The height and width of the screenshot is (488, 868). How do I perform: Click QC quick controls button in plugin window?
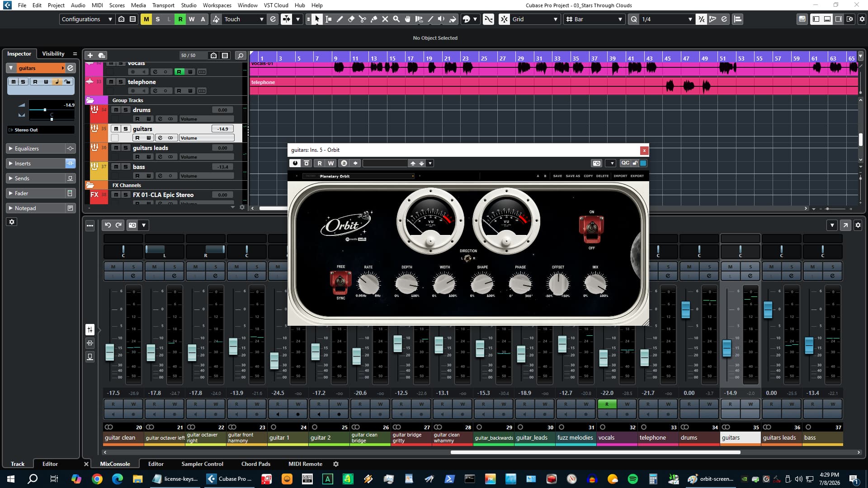(625, 163)
